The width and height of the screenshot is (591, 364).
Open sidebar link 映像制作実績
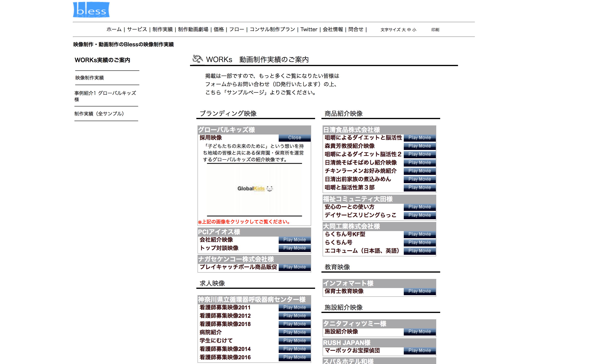pos(90,78)
